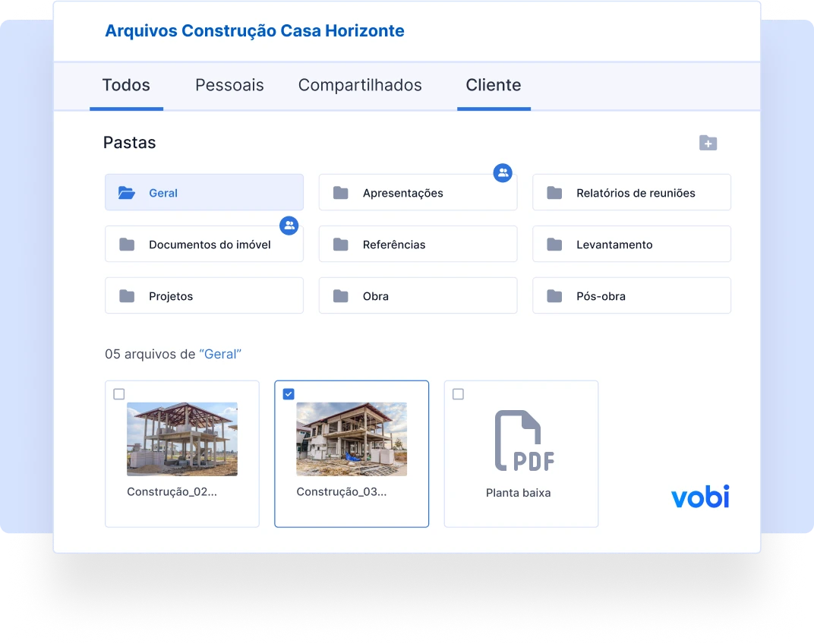Click the add new folder icon
814x644 pixels.
[708, 143]
